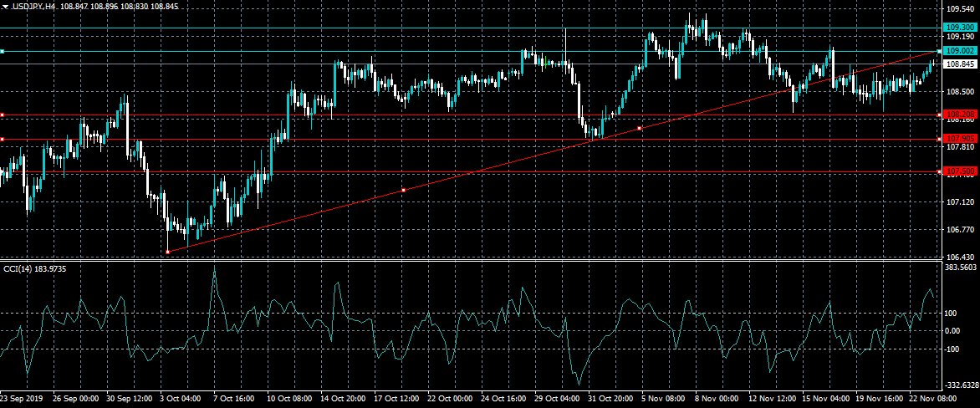Click the trendline middle handle point

(404, 190)
